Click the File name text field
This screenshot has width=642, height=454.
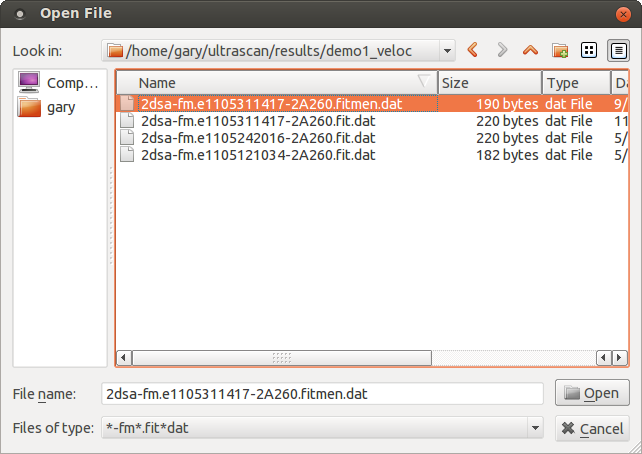pos(322,393)
